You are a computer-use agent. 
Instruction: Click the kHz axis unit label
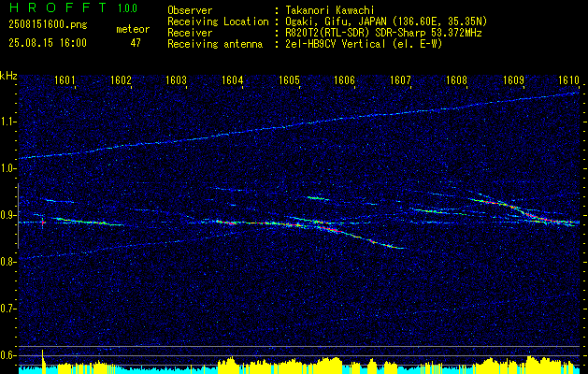click(8, 76)
